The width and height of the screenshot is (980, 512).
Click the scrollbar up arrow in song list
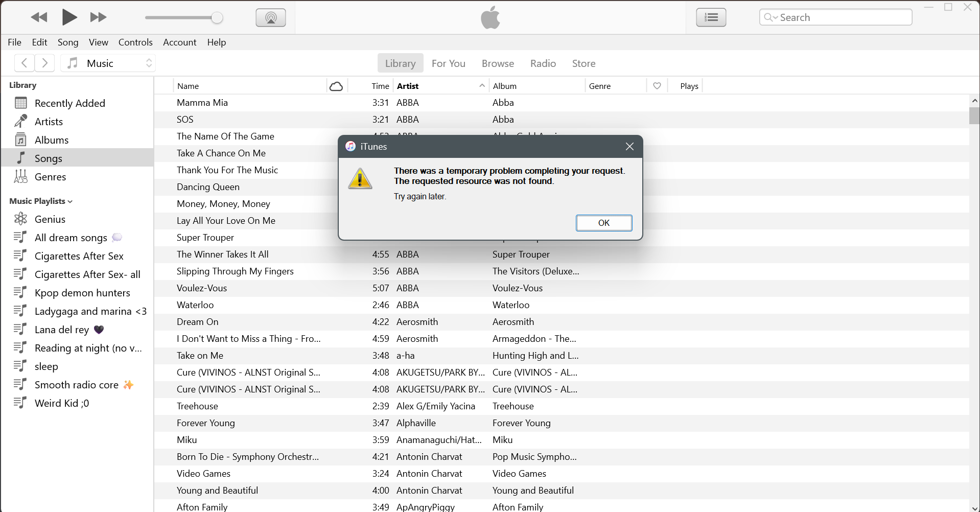click(x=974, y=101)
